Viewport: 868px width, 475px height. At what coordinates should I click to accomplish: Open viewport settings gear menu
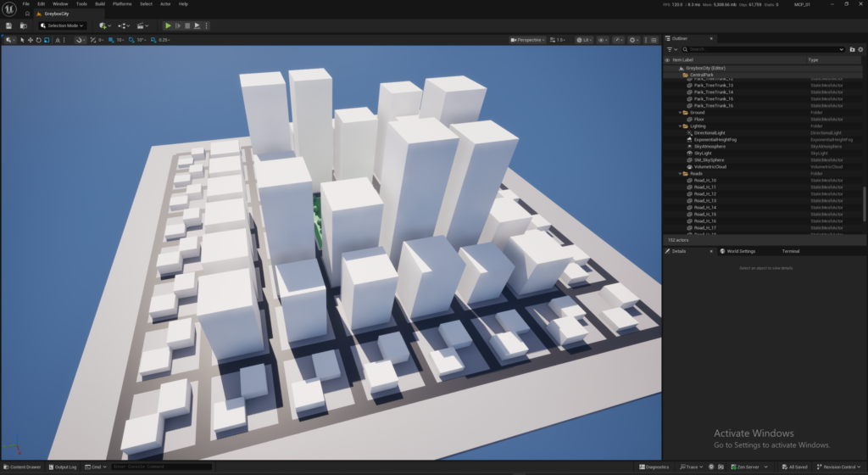click(634, 40)
